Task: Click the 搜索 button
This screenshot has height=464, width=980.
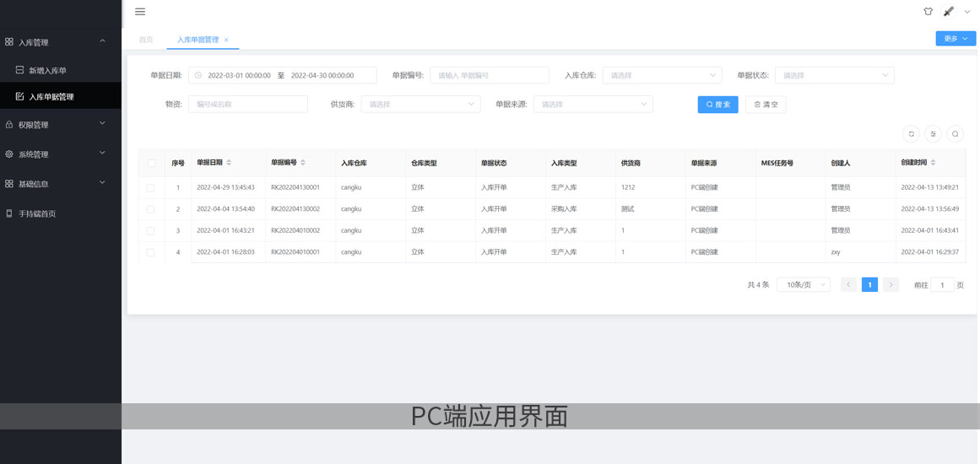Action: click(x=717, y=105)
